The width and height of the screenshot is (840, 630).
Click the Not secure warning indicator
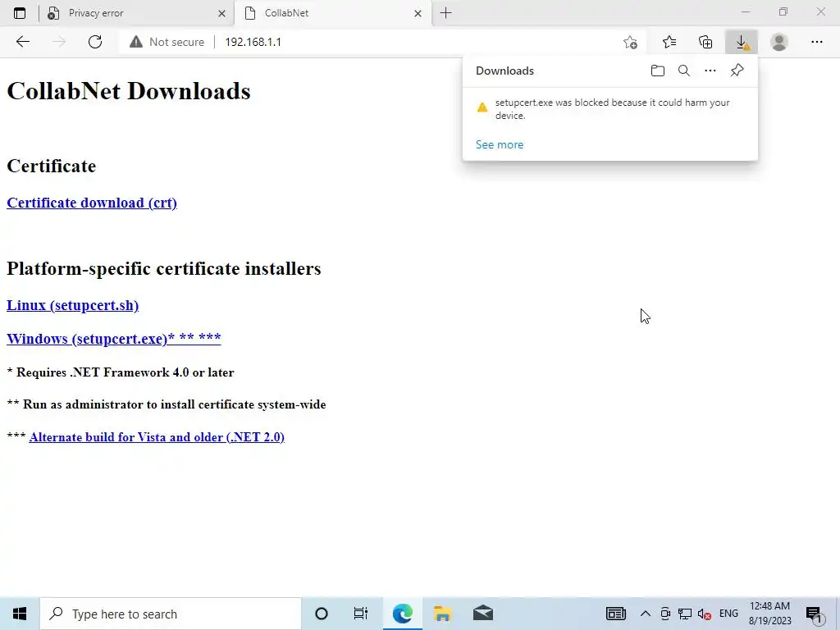click(167, 42)
